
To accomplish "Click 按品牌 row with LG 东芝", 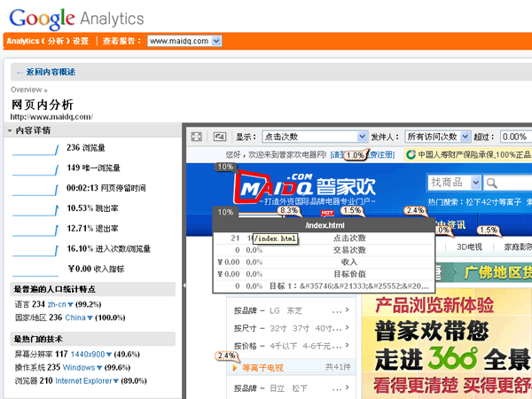I will coord(291,310).
